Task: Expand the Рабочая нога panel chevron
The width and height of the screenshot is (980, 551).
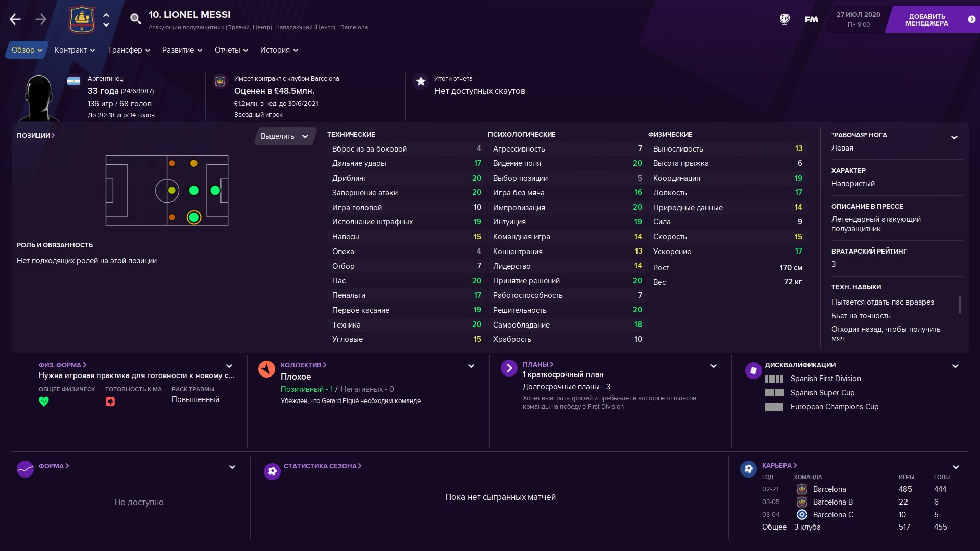Action: 954,137
